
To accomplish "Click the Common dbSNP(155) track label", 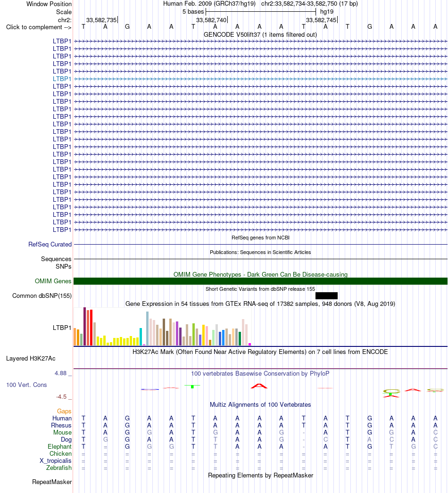I will [42, 296].
